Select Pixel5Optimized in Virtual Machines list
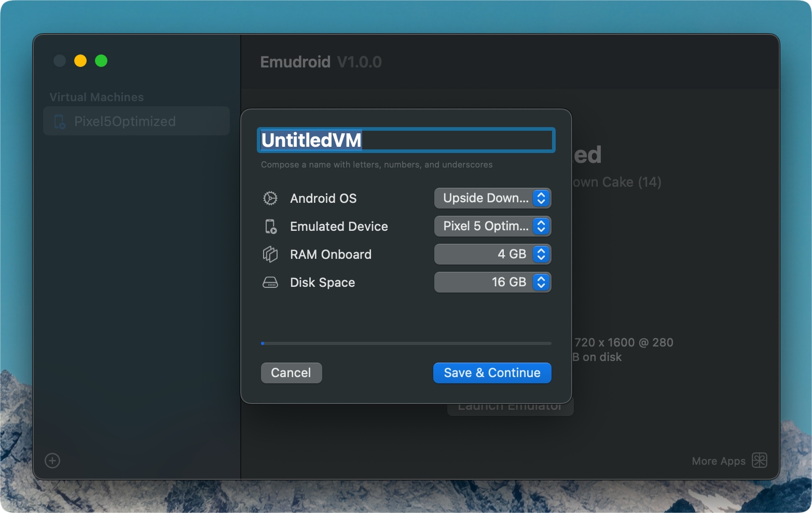This screenshot has height=513, width=812. (x=136, y=121)
